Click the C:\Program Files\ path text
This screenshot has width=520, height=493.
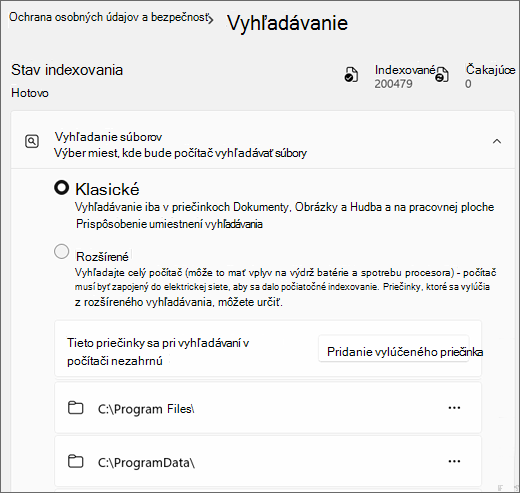[146, 409]
